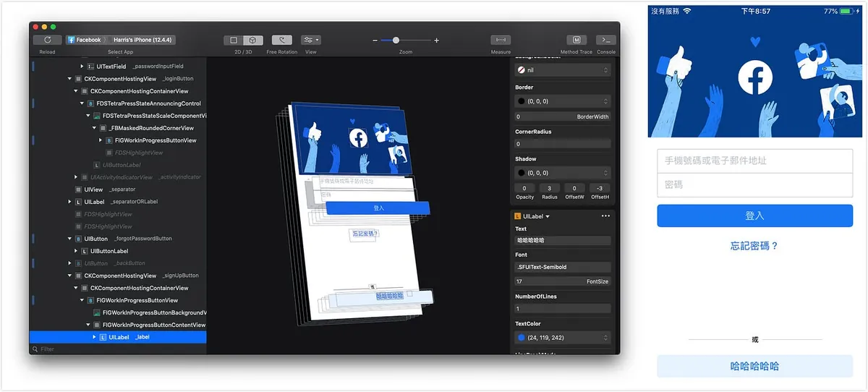
Task: Switch to the 3D cube view mode
Action: pos(253,41)
